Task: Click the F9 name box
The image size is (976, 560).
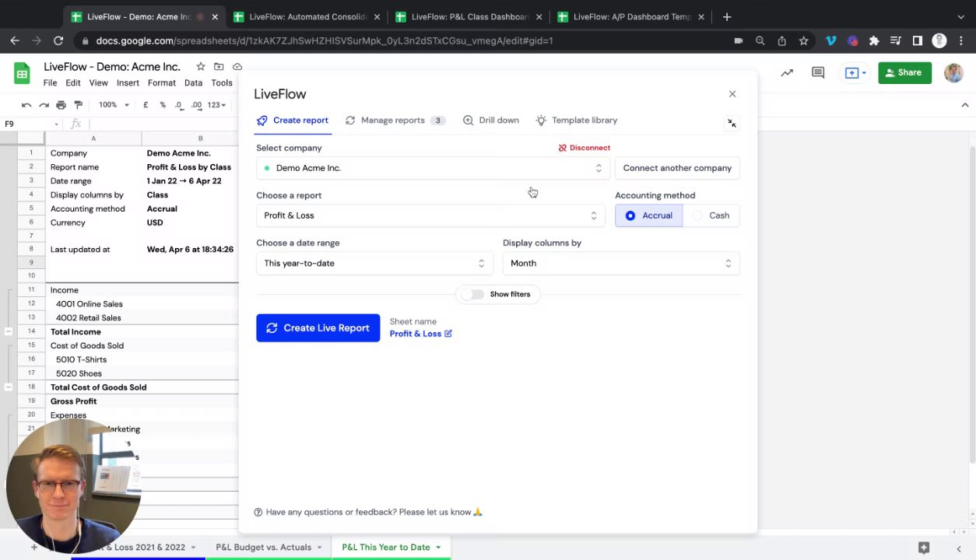Action: [26, 124]
